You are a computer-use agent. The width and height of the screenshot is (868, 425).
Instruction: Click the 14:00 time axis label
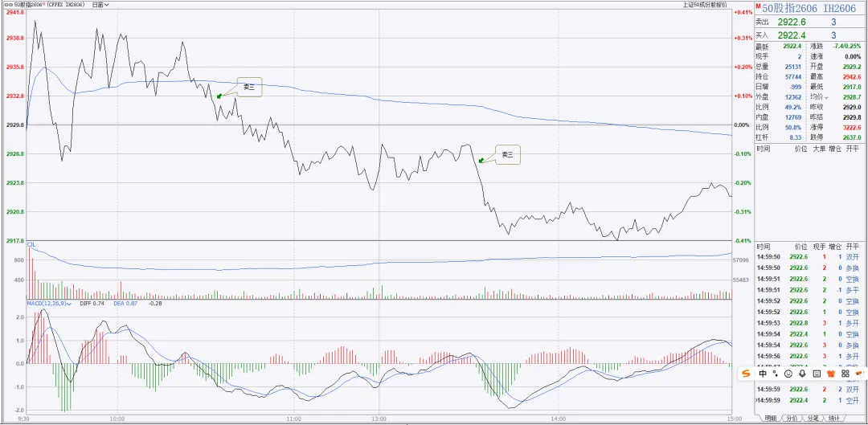point(559,419)
